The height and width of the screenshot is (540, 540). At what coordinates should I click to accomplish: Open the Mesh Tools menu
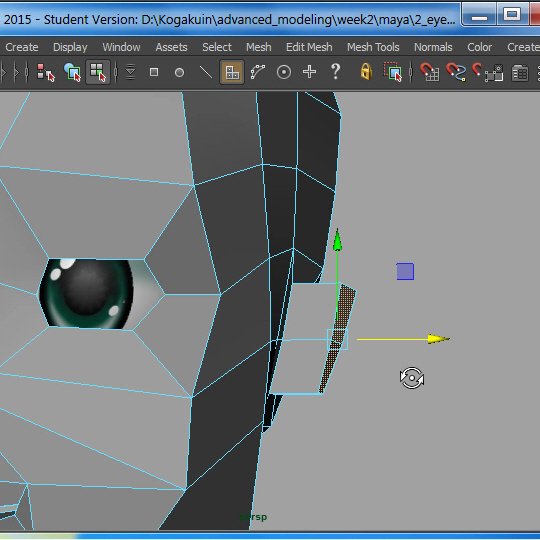coord(373,47)
